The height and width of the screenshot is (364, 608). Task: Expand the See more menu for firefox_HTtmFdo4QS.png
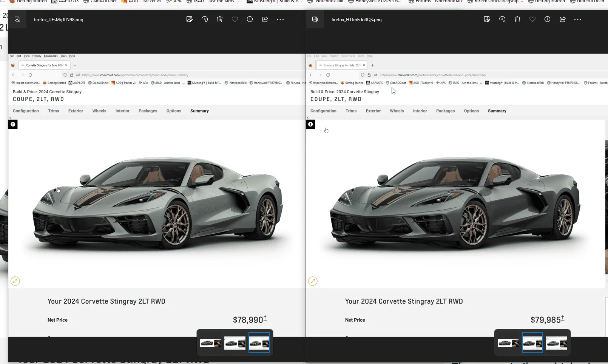tap(578, 19)
